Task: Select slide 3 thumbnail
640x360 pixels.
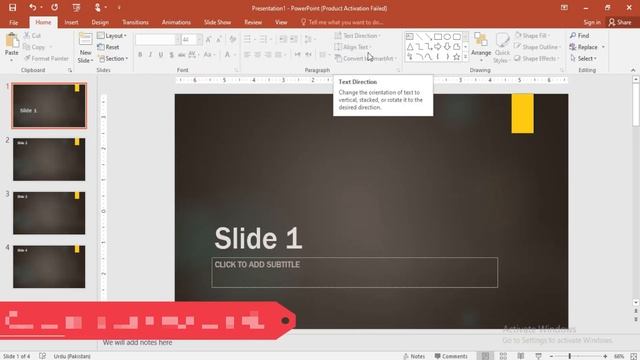Action: tap(49, 213)
